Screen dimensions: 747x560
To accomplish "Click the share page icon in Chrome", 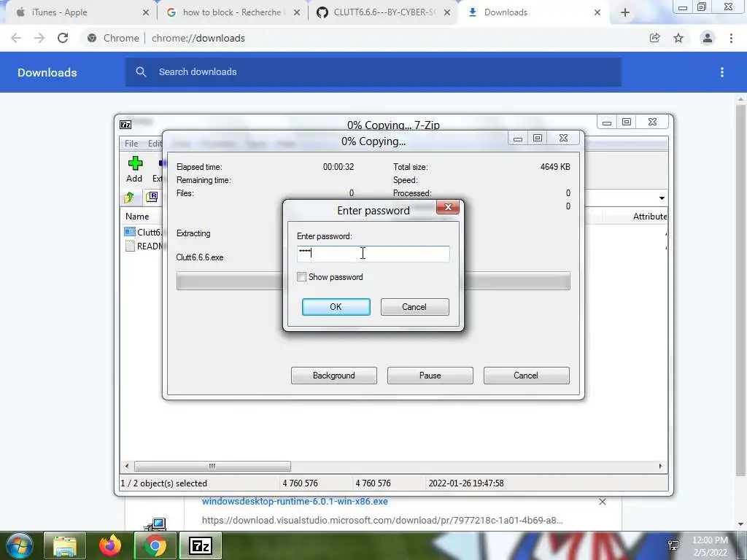I will coord(655,38).
